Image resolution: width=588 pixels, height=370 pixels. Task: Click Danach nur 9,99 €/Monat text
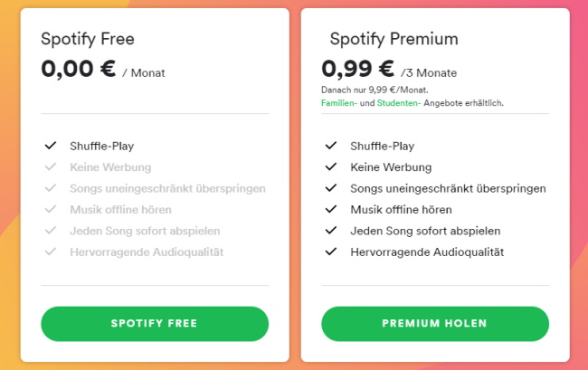(375, 90)
